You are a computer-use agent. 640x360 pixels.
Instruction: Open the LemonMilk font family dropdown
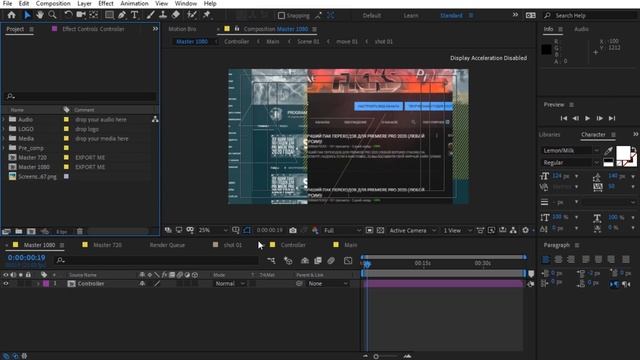pos(570,151)
